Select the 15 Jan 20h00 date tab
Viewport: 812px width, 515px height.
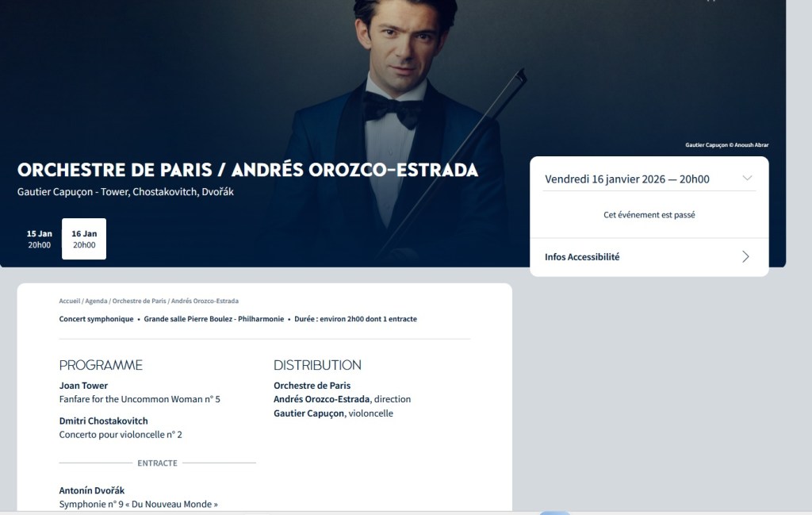[40, 239]
